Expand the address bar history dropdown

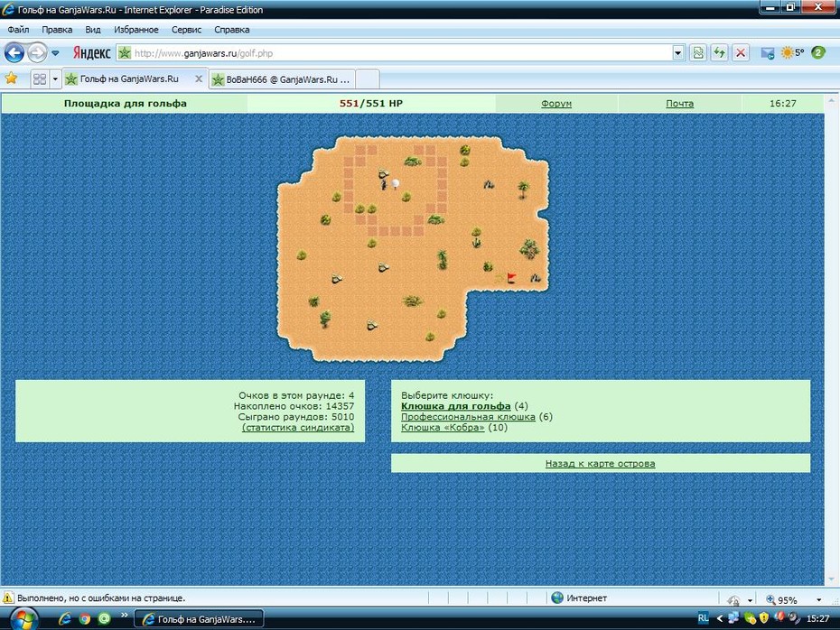678,53
